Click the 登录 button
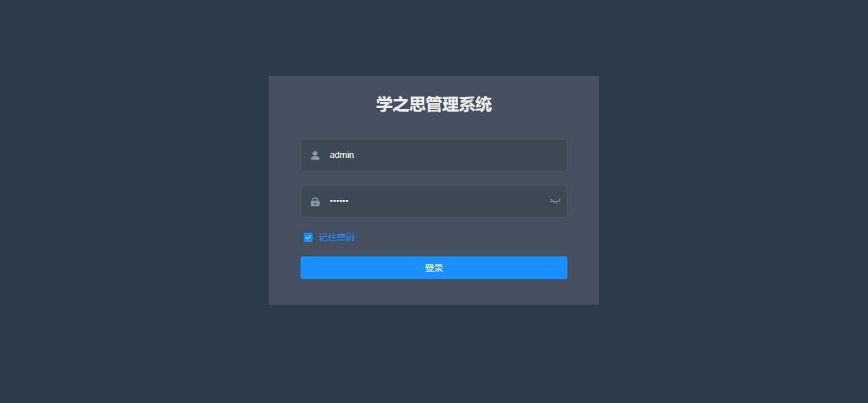The height and width of the screenshot is (403, 868). click(x=434, y=268)
